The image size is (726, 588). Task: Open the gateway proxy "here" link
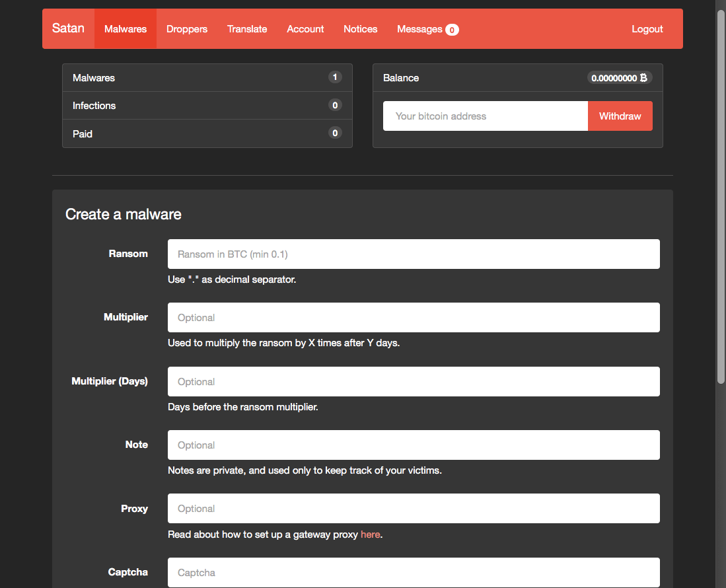[x=370, y=534]
